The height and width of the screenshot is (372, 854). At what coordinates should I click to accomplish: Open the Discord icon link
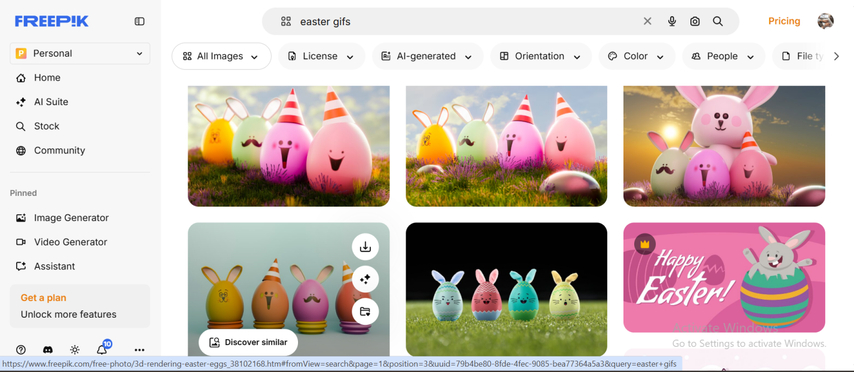point(48,350)
